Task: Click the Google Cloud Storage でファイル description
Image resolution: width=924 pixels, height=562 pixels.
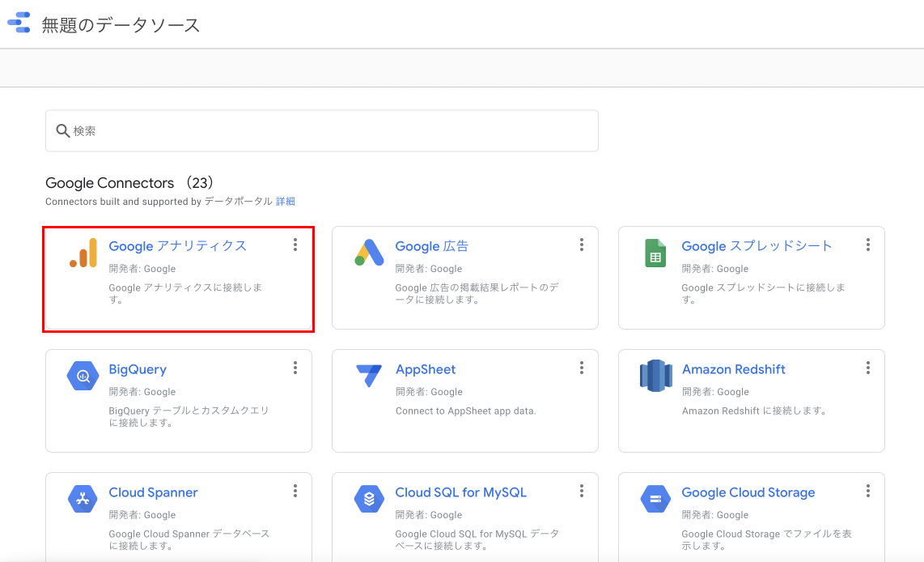Action: pos(767,539)
